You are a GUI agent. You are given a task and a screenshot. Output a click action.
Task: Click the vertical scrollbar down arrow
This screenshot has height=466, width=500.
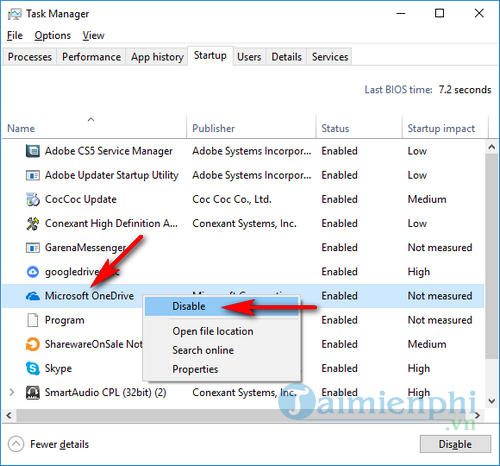pyautogui.click(x=492, y=401)
